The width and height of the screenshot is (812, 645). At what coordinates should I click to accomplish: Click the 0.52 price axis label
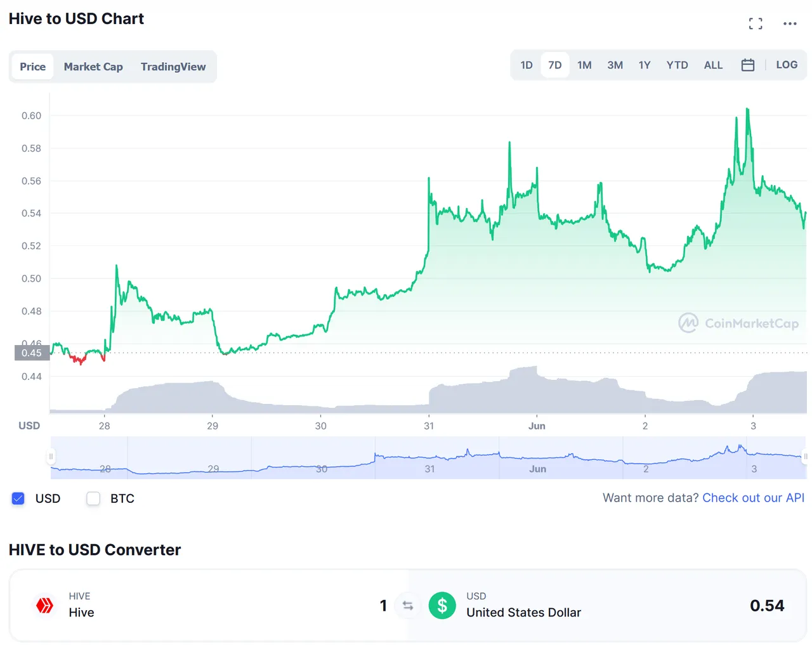31,245
